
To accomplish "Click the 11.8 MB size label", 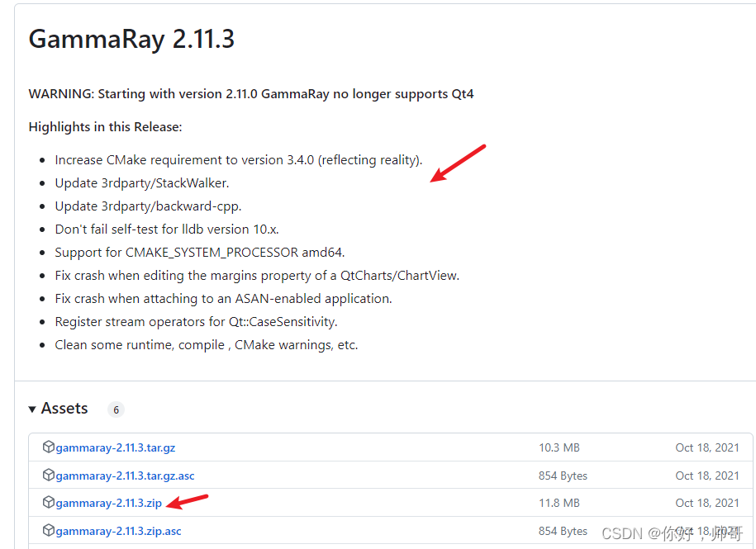I will (559, 503).
